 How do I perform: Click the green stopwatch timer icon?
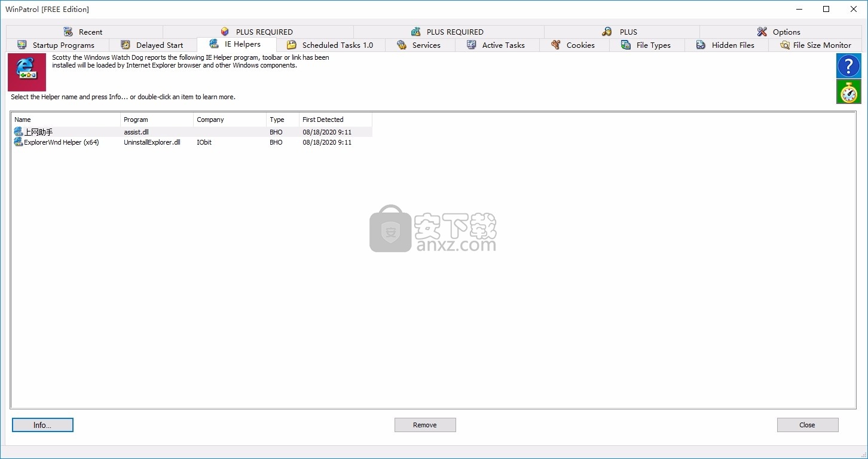tap(848, 92)
